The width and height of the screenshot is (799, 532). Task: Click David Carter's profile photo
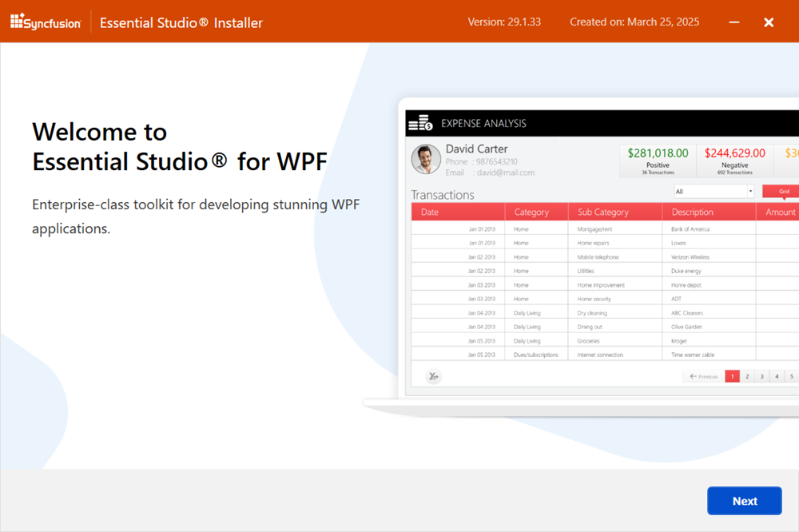point(426,159)
